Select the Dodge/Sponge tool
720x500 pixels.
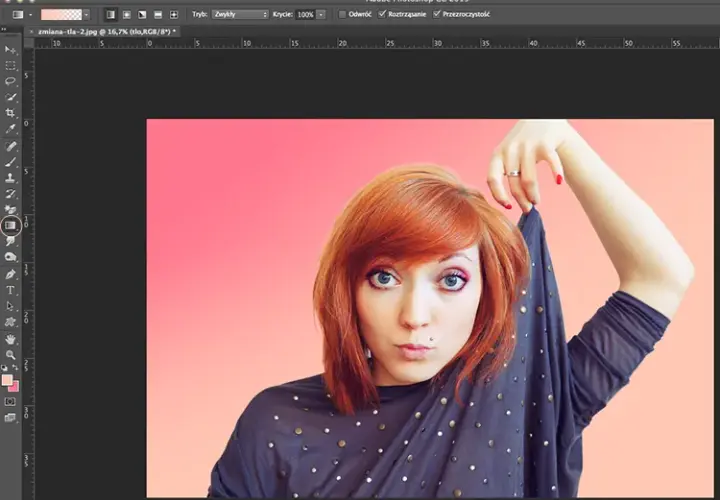click(x=10, y=257)
